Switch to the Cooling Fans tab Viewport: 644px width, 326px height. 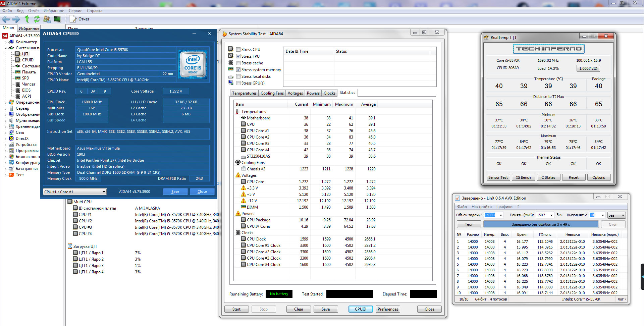(x=272, y=93)
